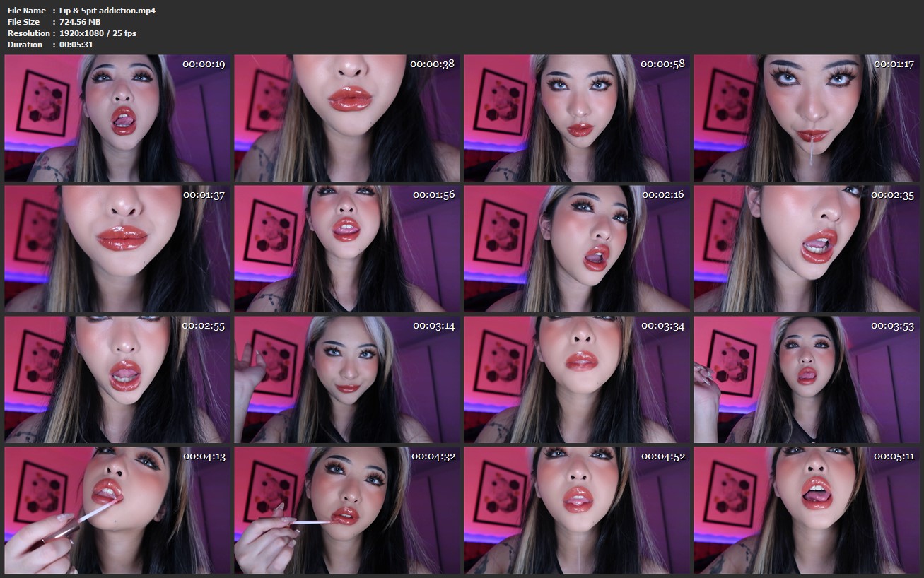Screen dimensions: 924x578
Task: Click the 'File Name' label
Action: coord(27,11)
